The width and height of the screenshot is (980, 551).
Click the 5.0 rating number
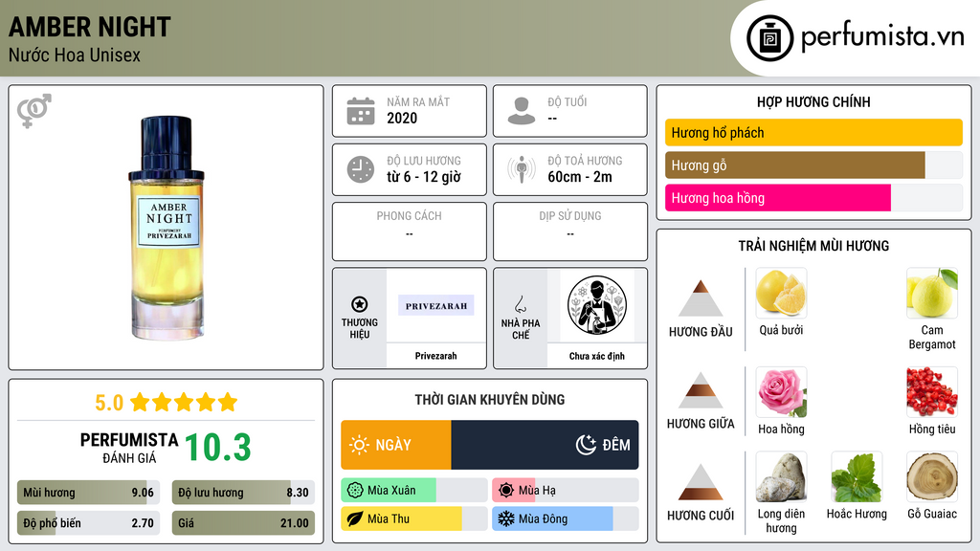point(109,403)
